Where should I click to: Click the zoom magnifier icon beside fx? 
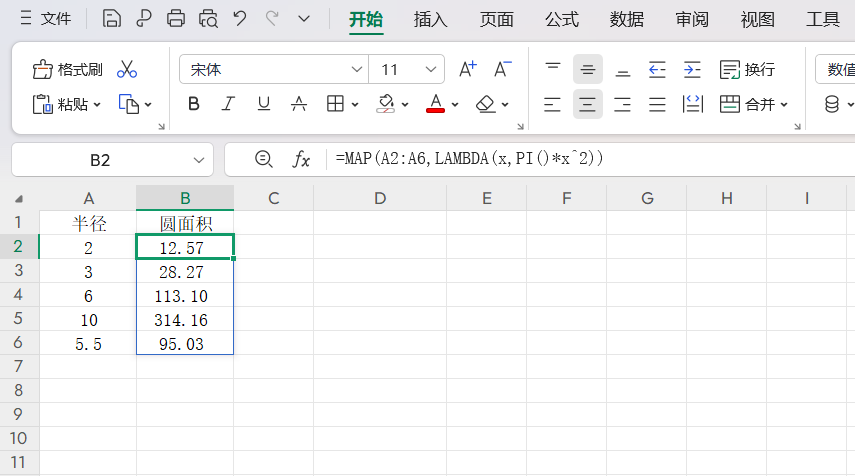(x=264, y=159)
